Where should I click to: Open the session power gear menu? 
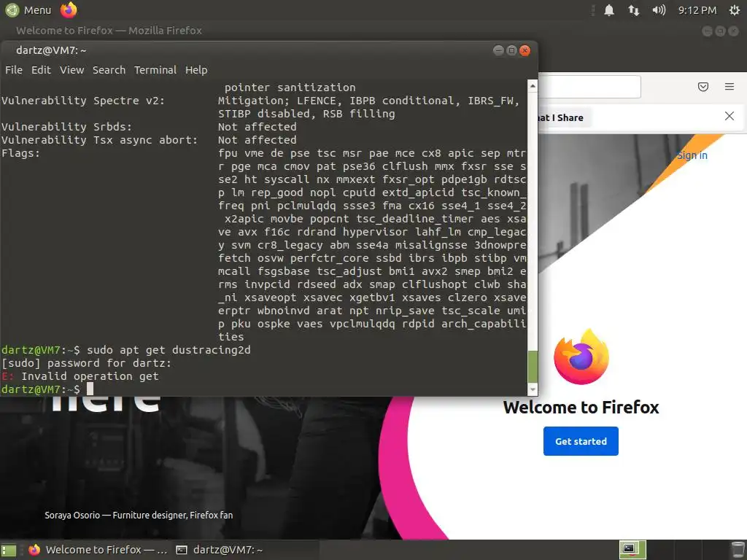(x=735, y=10)
